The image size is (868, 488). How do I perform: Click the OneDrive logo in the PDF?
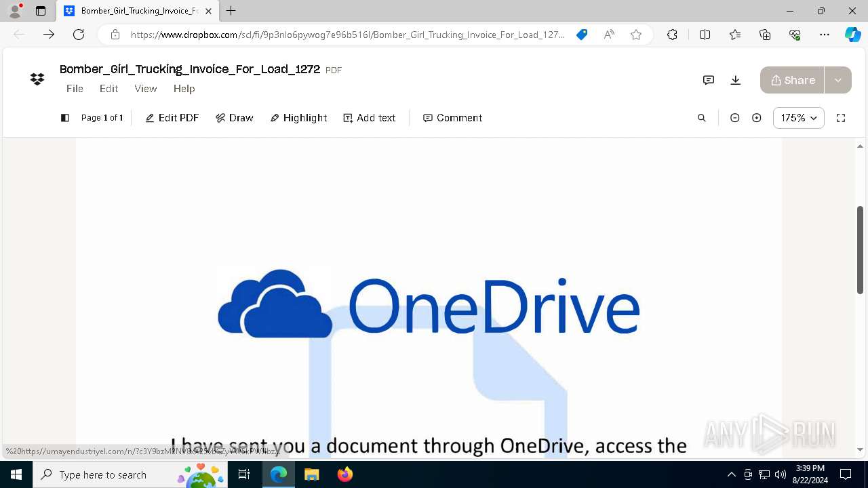429,304
